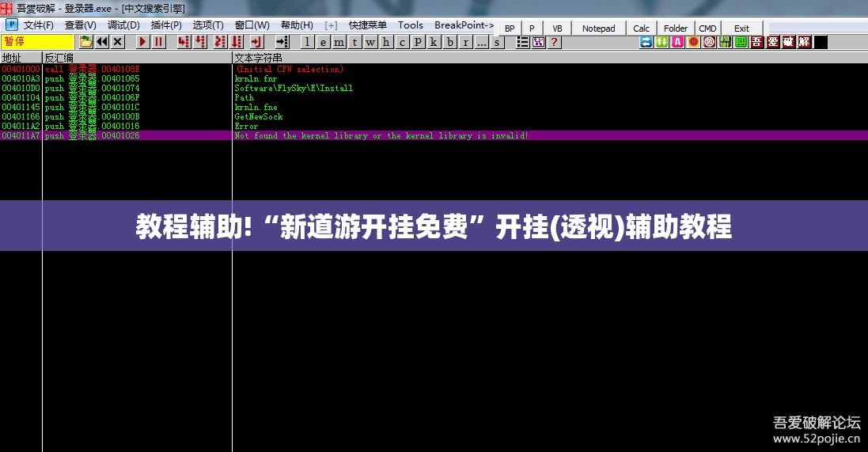The width and height of the screenshot is (868, 452).
Task: Show the call stack with the 'k' button
Action: point(434,42)
